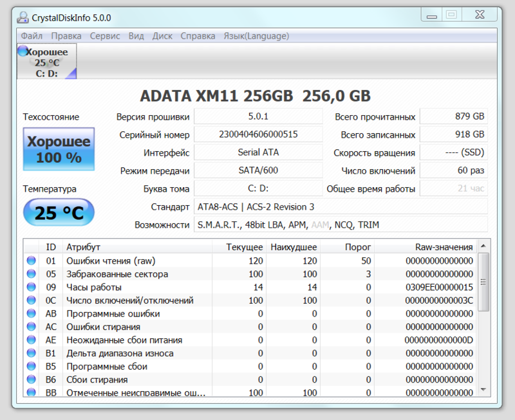Click blue status dot for attribute AE
The width and height of the screenshot is (515, 420).
(x=31, y=340)
